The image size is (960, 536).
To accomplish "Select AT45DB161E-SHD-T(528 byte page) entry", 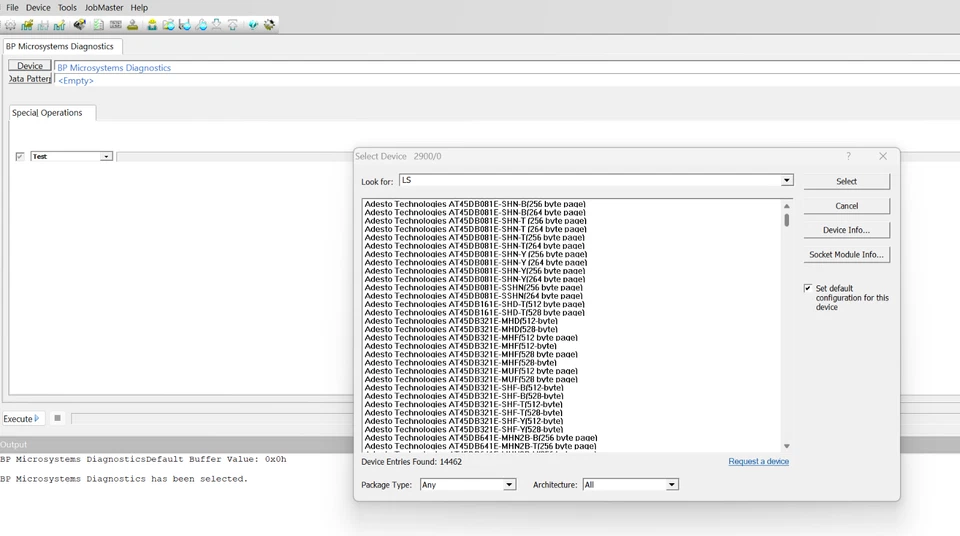I will (x=474, y=312).
